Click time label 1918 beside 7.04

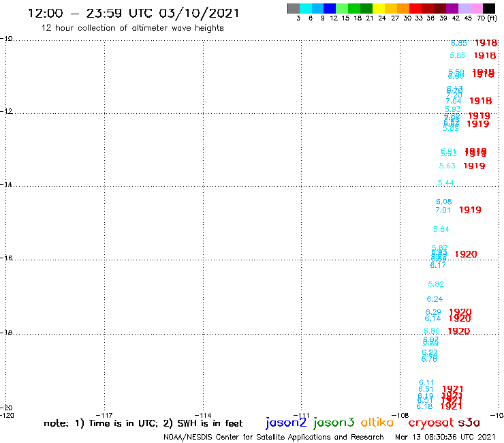point(481,101)
